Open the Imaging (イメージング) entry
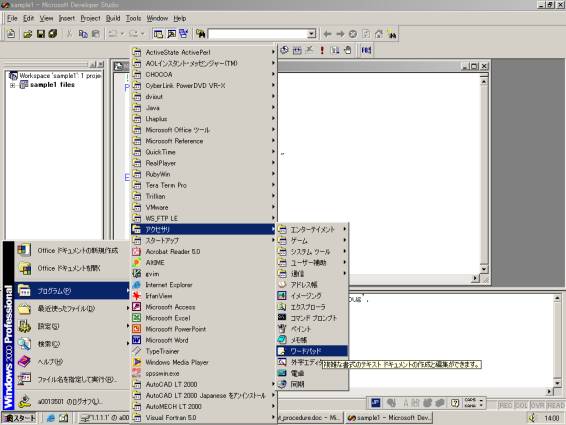Screen dimensions: 566x425 (x=312, y=295)
